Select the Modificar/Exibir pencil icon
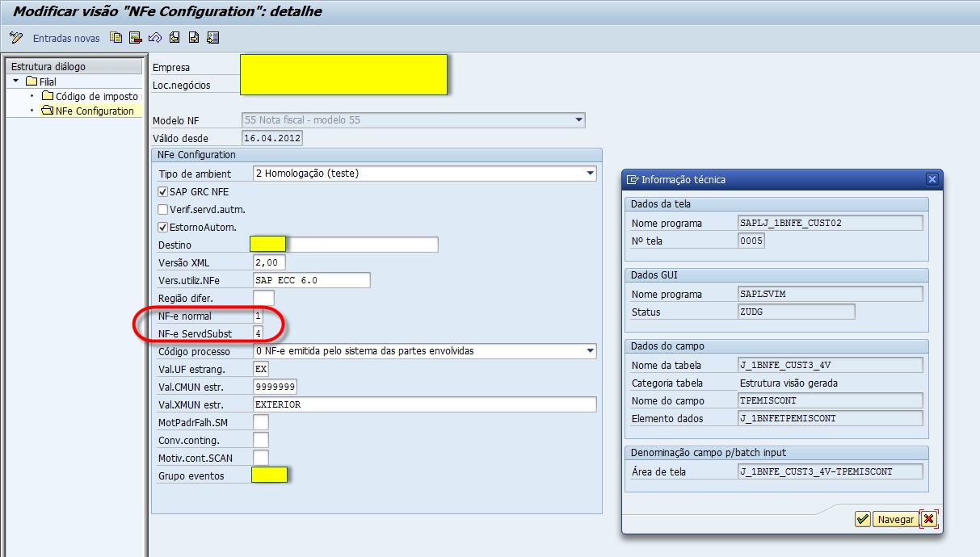This screenshot has width=980, height=557. coord(15,37)
